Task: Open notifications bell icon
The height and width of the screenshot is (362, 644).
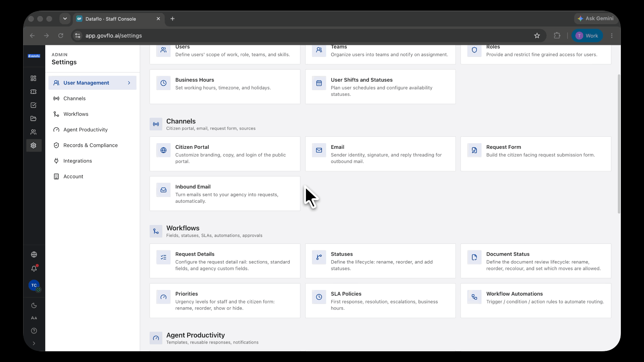Action: (34, 268)
